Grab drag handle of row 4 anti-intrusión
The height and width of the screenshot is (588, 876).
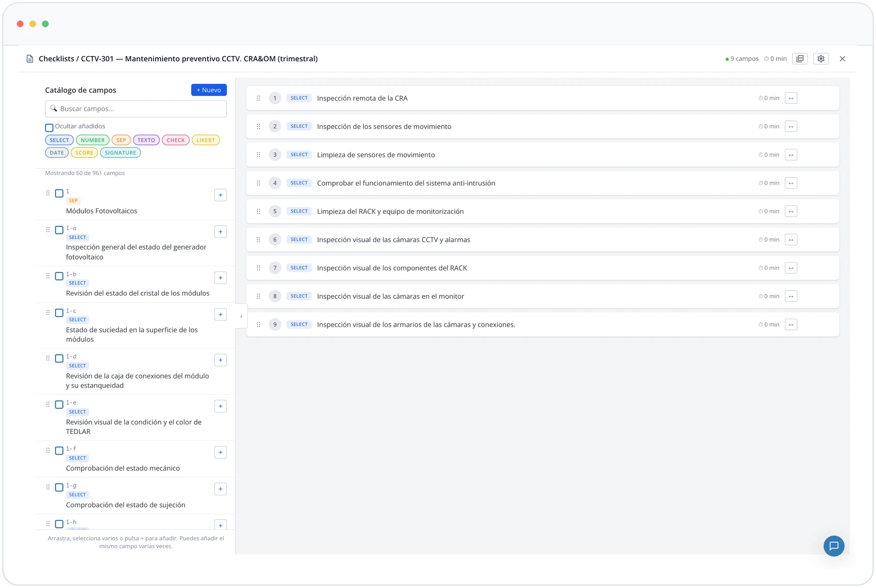coord(258,183)
